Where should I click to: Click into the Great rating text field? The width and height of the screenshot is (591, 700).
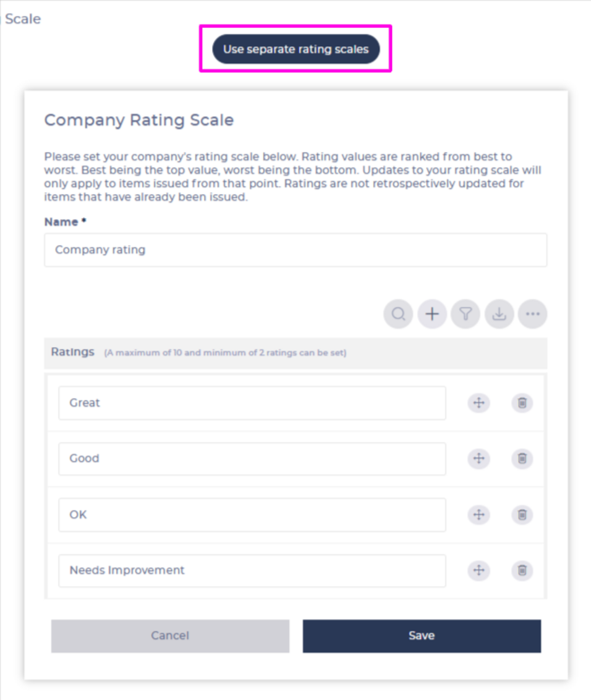click(252, 403)
